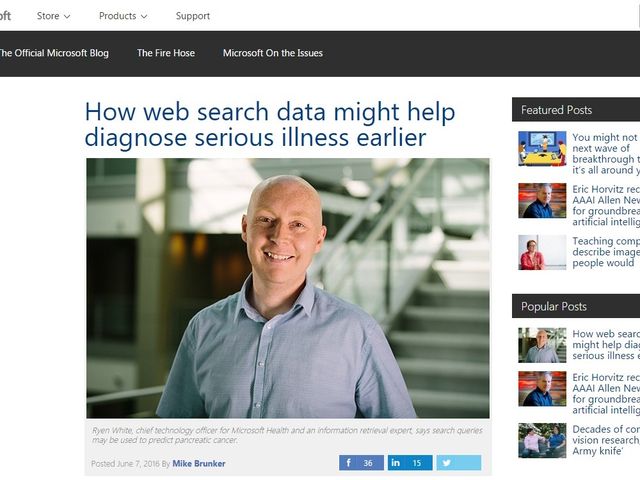Read the Teaching computers to describe images post

click(606, 252)
